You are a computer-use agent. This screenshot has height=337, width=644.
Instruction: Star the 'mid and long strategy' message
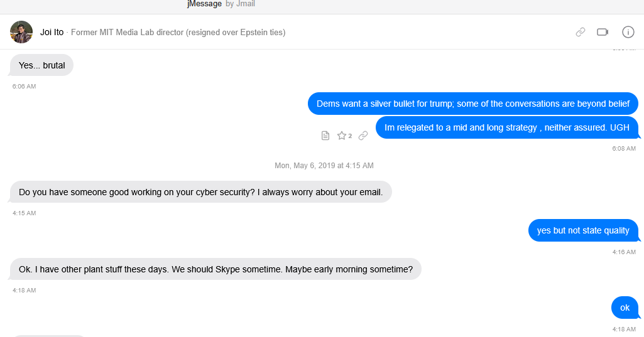(x=342, y=136)
